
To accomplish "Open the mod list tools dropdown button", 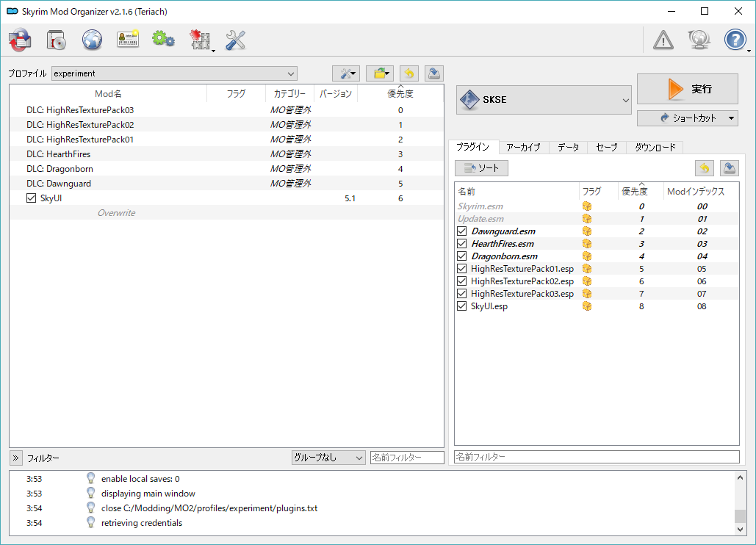I will (346, 73).
